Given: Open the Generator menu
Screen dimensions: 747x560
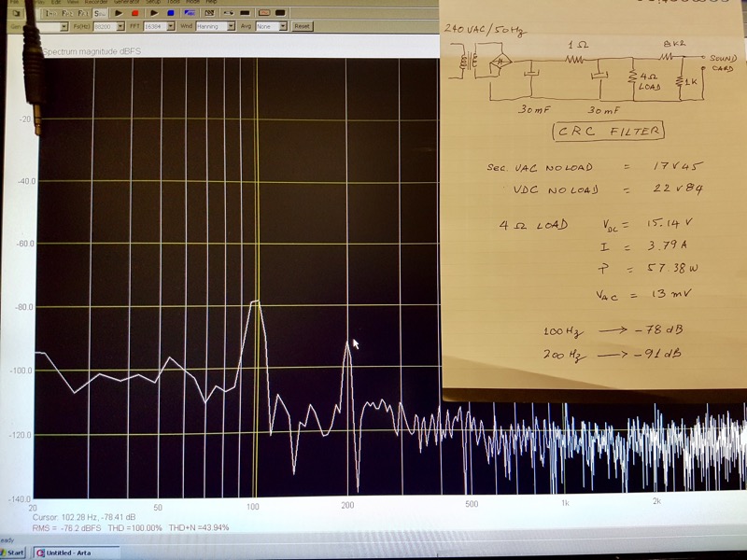Looking at the screenshot, I should click(x=126, y=2).
